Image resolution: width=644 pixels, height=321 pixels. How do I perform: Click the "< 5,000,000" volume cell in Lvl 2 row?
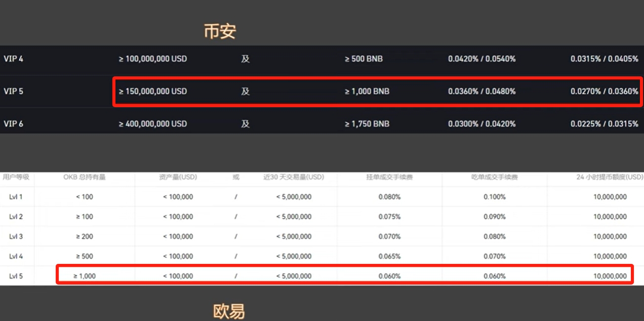pyautogui.click(x=294, y=216)
